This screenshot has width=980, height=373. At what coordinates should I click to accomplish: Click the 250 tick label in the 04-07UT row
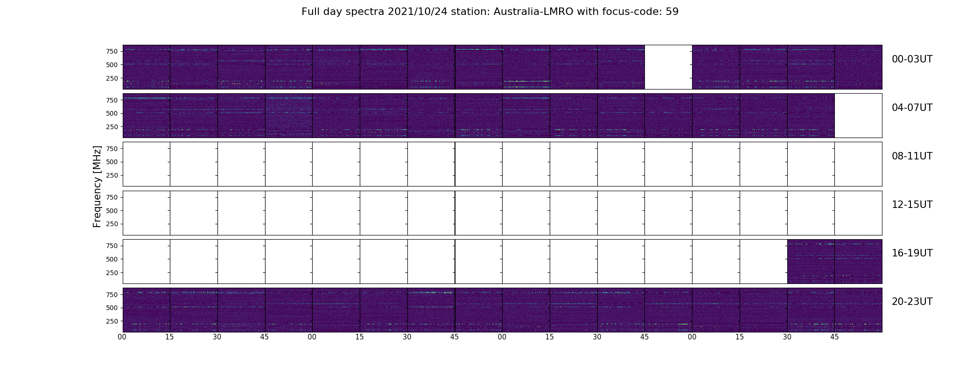click(x=112, y=127)
